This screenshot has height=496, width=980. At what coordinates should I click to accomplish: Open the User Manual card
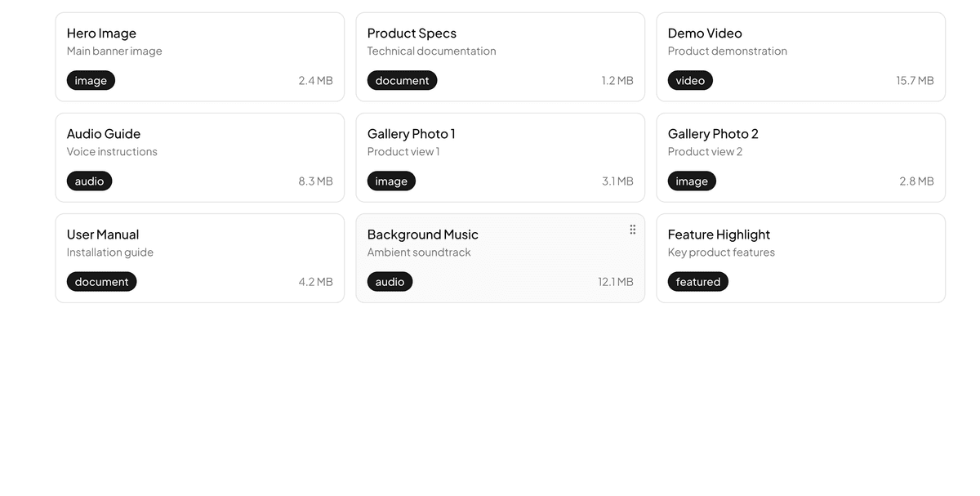coord(200,258)
